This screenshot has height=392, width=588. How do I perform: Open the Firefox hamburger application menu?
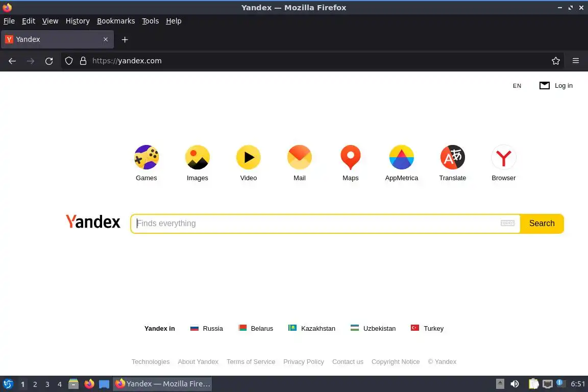point(576,61)
